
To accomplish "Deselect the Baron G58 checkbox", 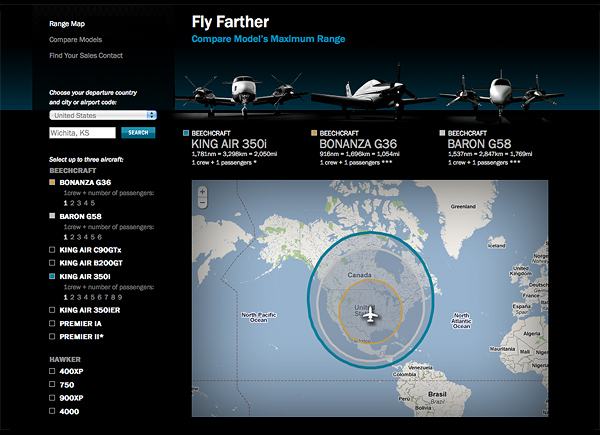I will pos(53,215).
